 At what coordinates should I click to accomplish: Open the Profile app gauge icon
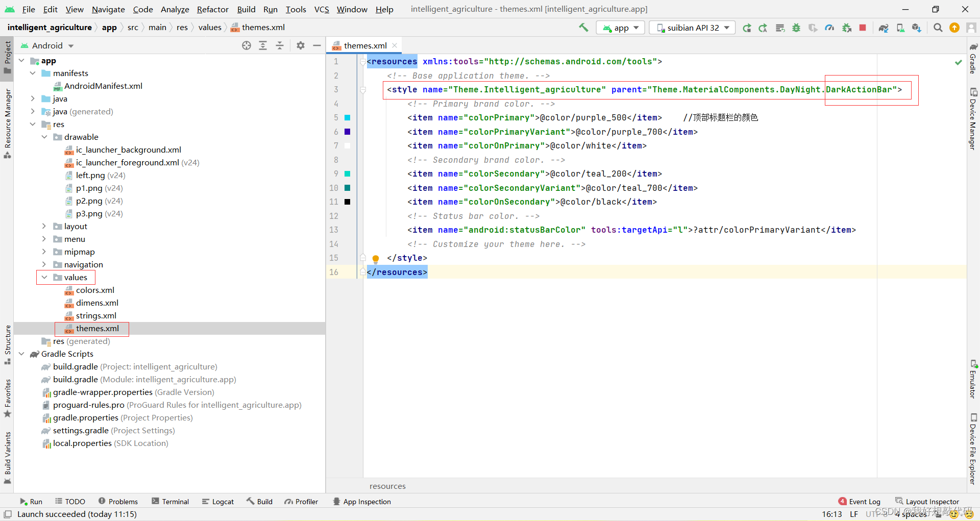pyautogui.click(x=829, y=28)
